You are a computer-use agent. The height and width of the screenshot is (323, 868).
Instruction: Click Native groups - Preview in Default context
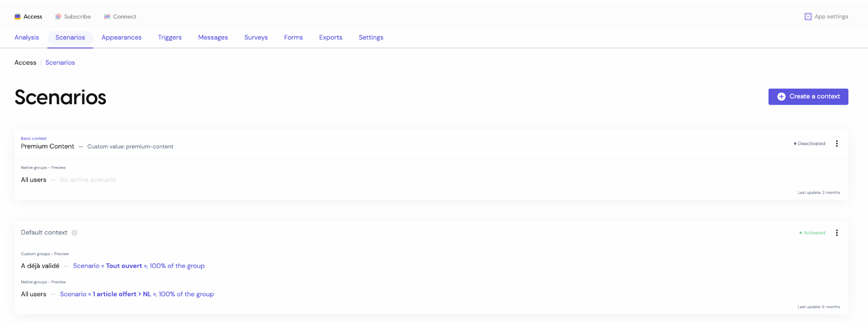[43, 282]
